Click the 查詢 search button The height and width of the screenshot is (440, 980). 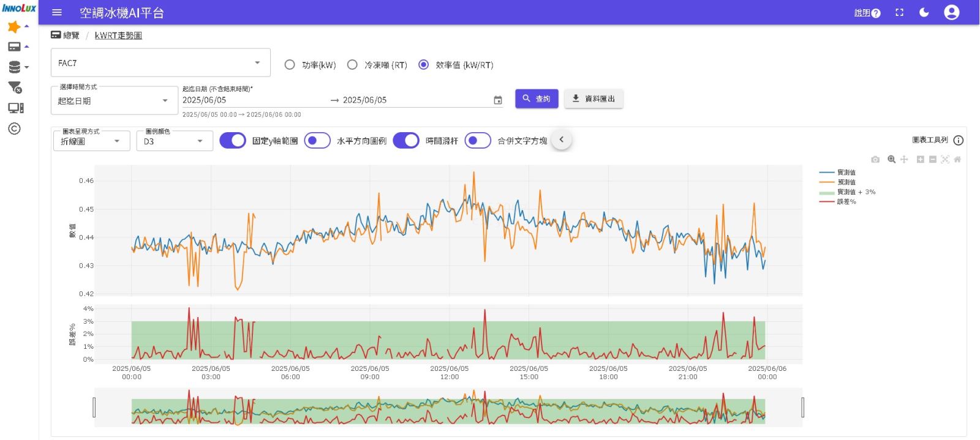point(537,99)
